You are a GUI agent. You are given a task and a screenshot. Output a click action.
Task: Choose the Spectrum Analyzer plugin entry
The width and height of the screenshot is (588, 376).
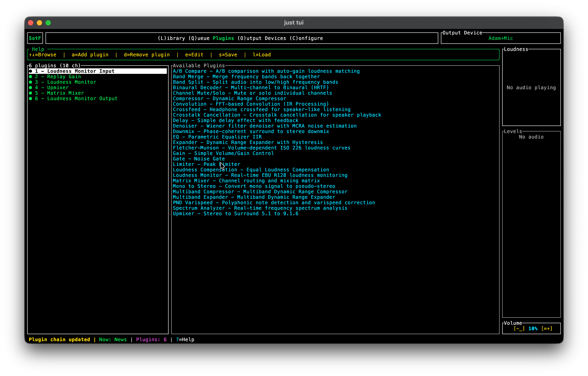(x=260, y=208)
